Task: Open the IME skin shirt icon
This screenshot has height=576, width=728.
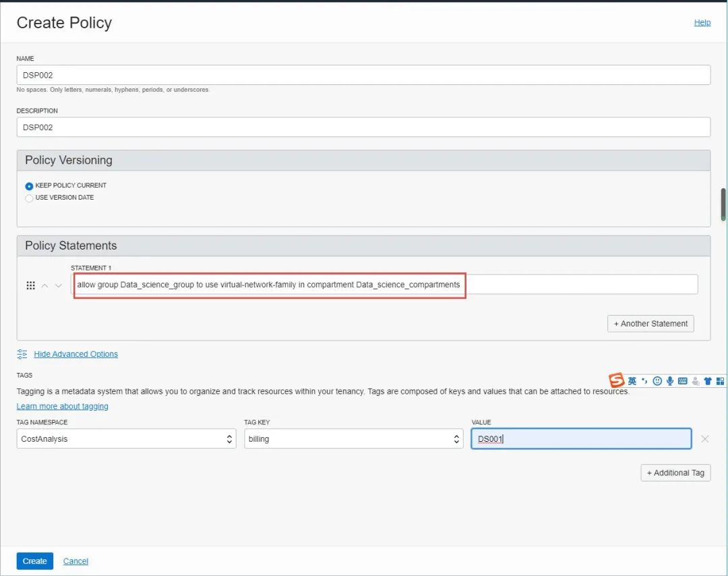Action: (708, 381)
